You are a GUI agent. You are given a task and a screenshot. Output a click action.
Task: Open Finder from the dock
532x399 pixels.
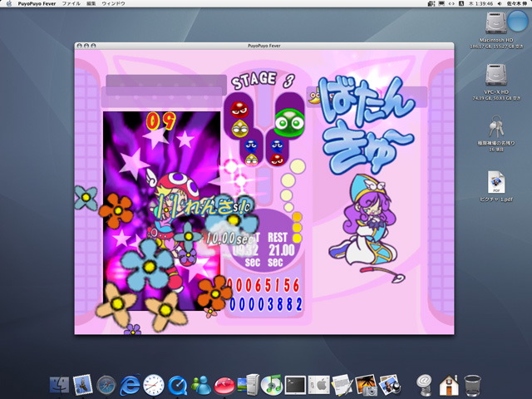pyautogui.click(x=59, y=385)
